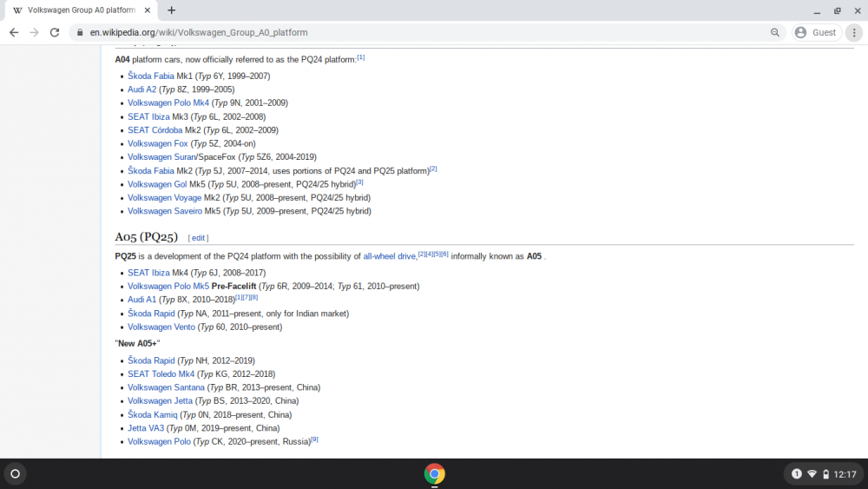Open citation [3] after Volkswagen Gol entry
The image size is (868, 489).
360,182
